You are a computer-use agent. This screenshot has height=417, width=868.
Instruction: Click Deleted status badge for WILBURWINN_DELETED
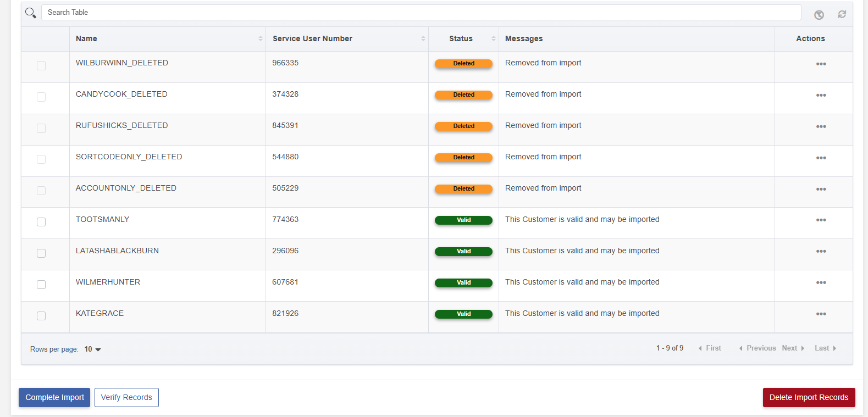463,64
